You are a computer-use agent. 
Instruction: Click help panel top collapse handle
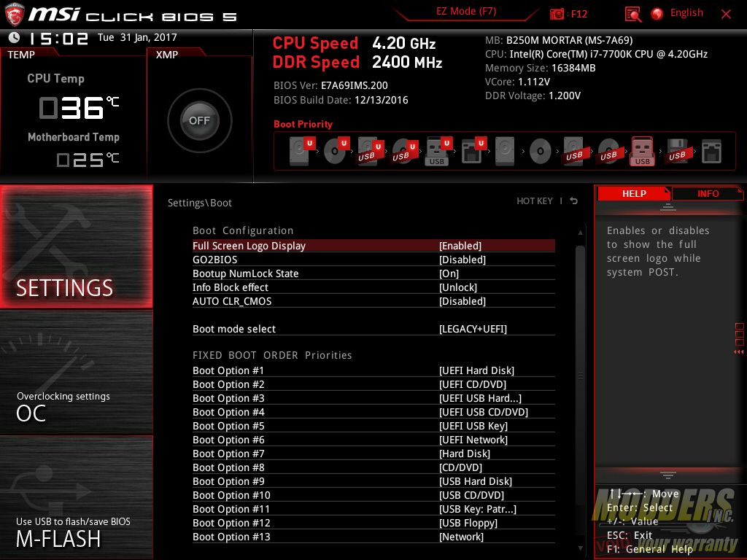point(668,207)
